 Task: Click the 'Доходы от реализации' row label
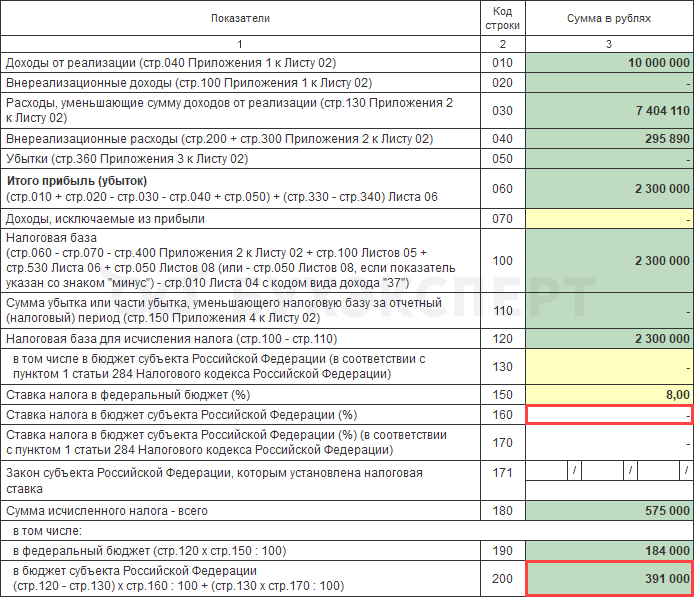(x=171, y=63)
